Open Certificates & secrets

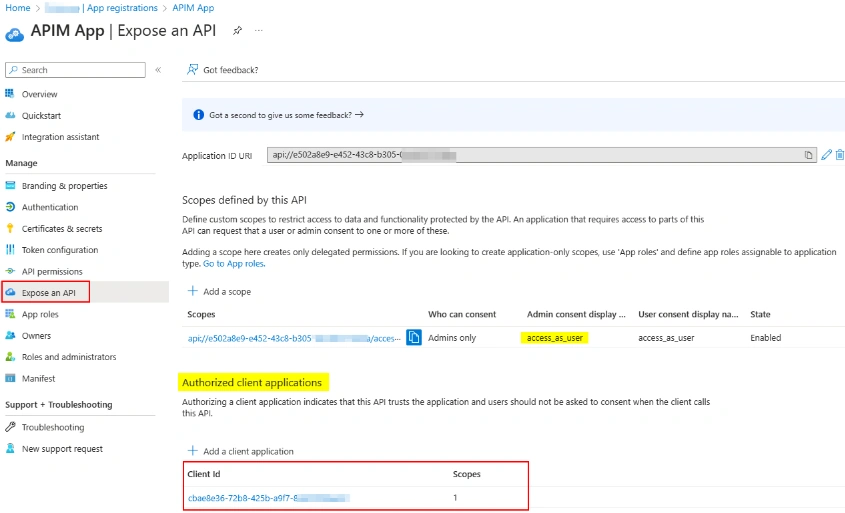(x=62, y=229)
